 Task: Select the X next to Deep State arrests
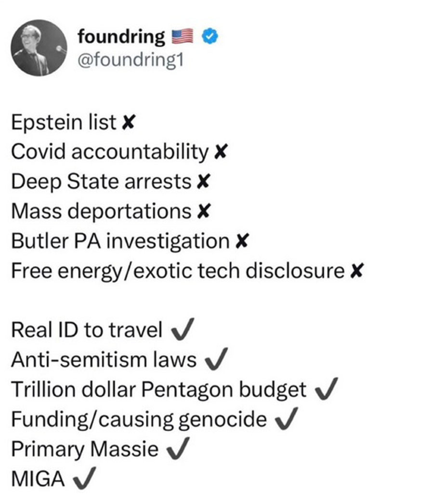(x=203, y=182)
